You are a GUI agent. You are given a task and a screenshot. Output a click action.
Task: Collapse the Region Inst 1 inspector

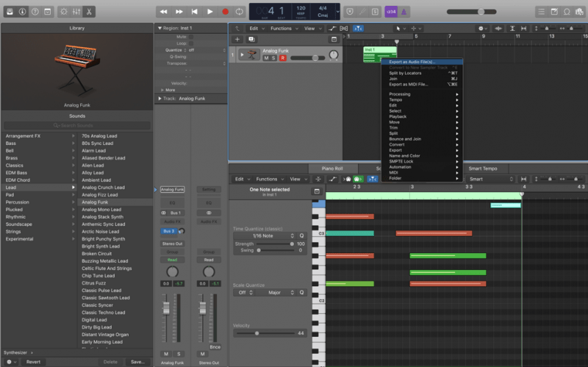(159, 28)
